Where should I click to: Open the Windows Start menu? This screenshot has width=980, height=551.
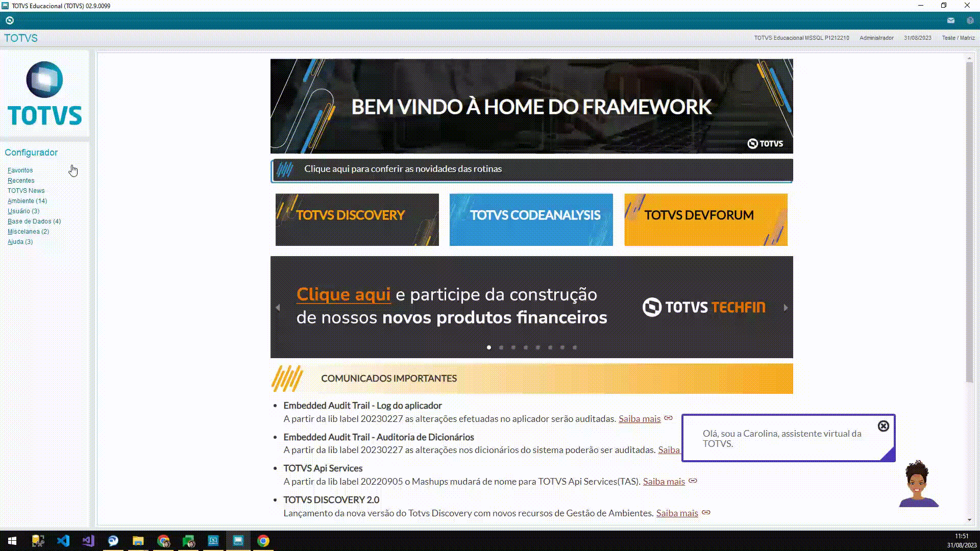[12, 541]
